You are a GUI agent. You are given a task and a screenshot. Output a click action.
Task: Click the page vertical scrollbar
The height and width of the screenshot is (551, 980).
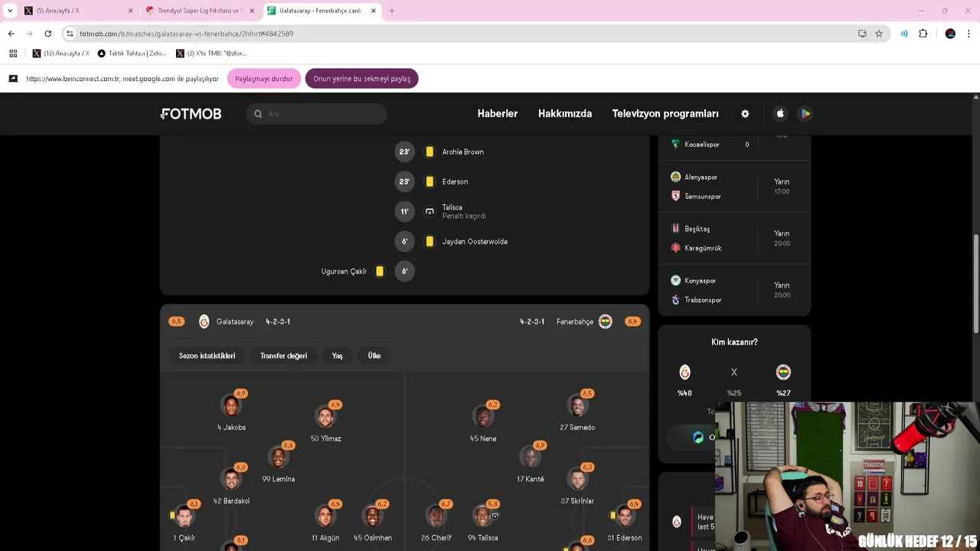[975, 283]
